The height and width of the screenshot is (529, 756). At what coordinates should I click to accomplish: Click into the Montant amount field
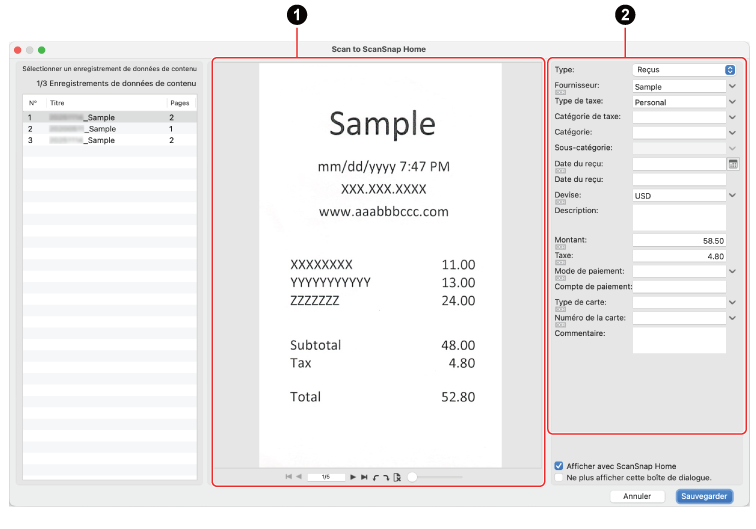[x=679, y=240]
